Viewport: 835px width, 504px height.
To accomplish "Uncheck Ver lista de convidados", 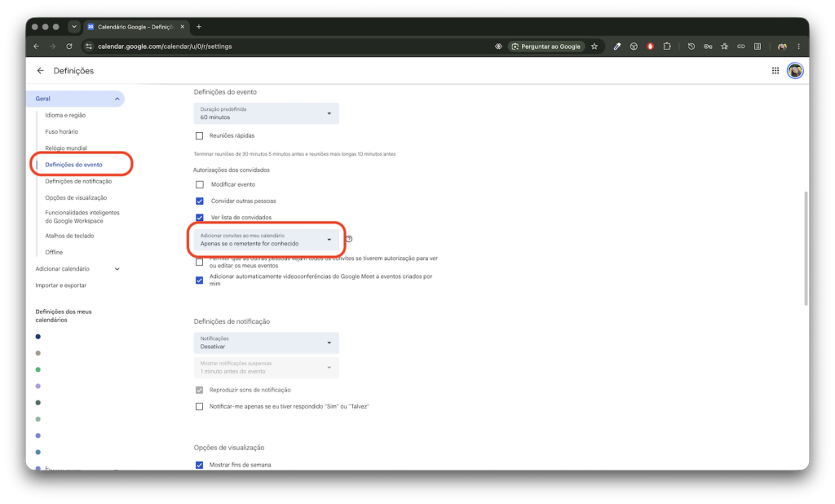I will click(200, 218).
